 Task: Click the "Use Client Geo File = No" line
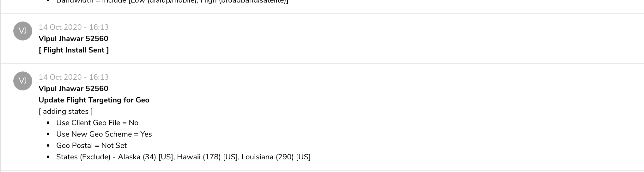(x=97, y=123)
